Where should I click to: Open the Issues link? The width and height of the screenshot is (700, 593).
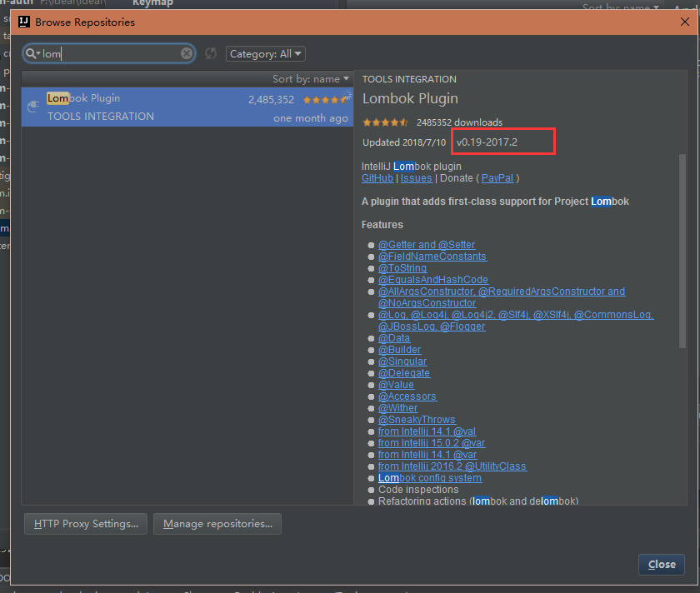416,178
